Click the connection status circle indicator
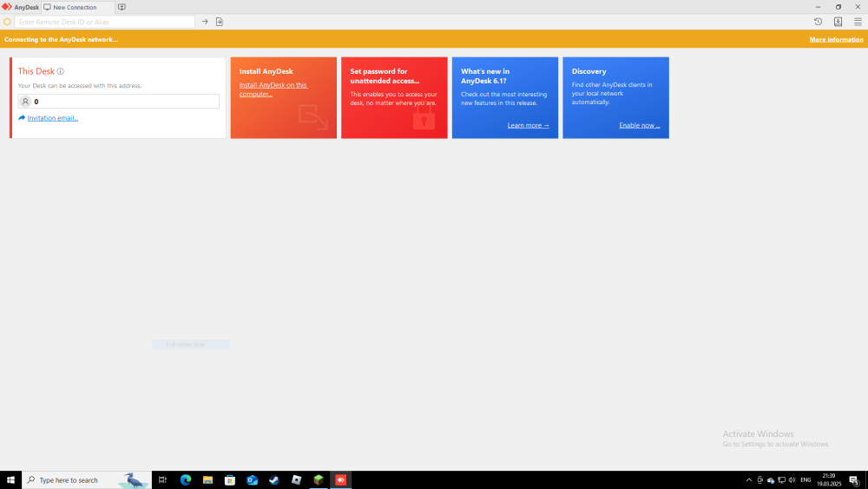The image size is (868, 489). [7, 23]
